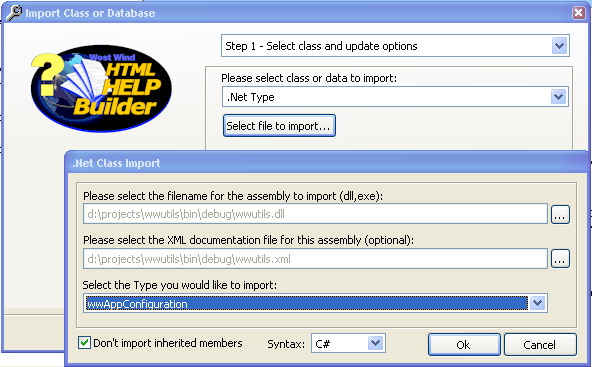The height and width of the screenshot is (367, 592).
Task: Click the wrench icon in Import Class title bar
Action: [14, 13]
